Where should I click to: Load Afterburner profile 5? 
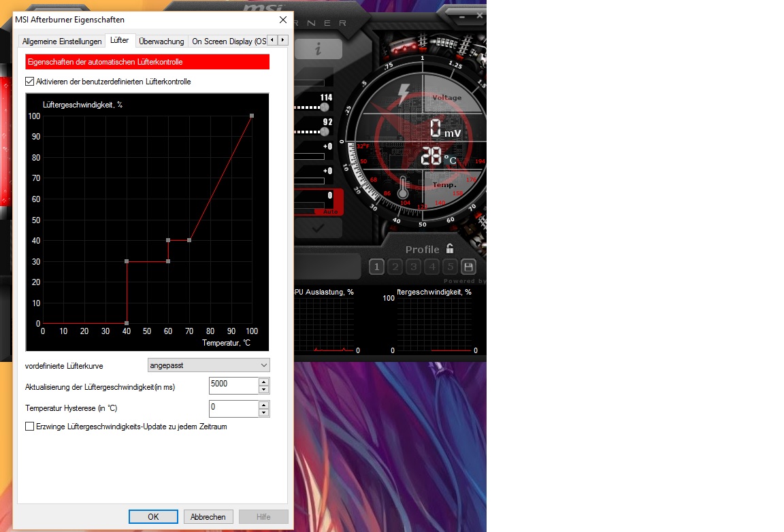tap(450, 267)
